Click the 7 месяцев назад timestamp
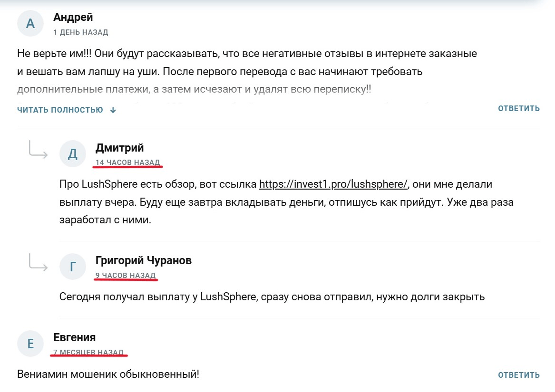 [x=88, y=352]
